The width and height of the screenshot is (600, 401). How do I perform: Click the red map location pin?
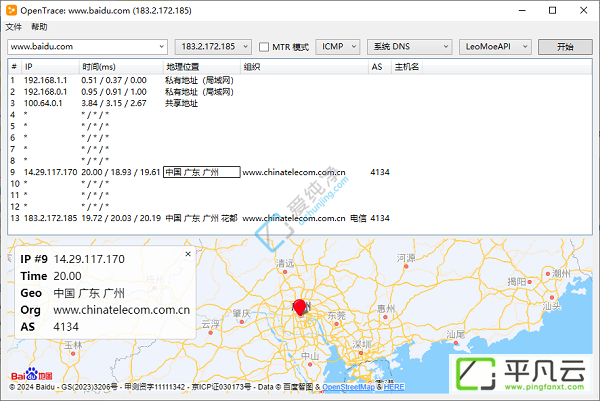300,307
